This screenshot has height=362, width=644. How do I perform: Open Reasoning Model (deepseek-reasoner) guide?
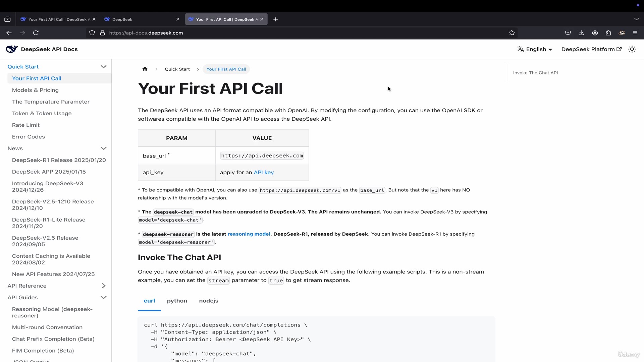click(x=52, y=312)
